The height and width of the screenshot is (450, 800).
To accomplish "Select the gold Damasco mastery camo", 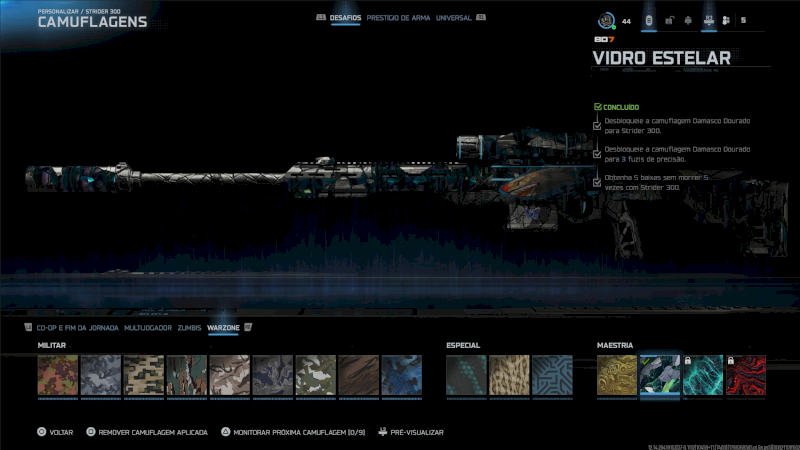I will tap(617, 375).
